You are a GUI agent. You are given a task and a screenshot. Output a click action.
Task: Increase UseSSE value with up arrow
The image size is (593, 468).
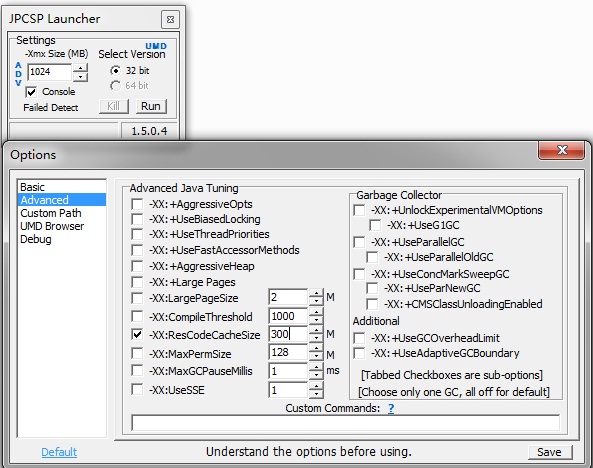tap(316, 386)
